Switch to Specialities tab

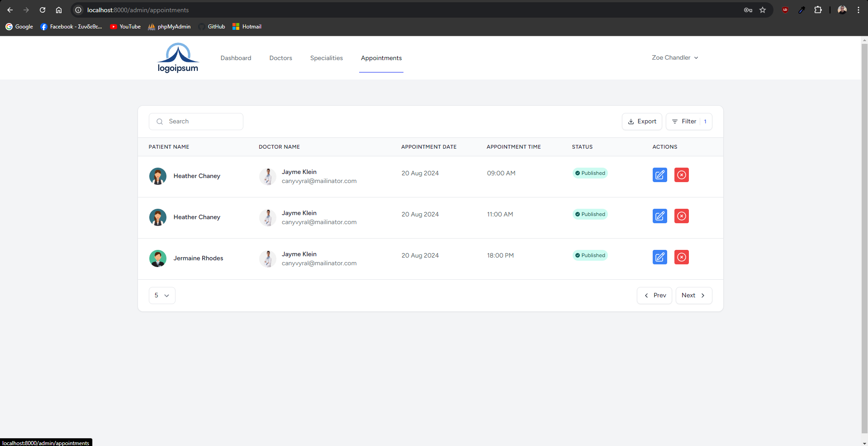pos(326,58)
